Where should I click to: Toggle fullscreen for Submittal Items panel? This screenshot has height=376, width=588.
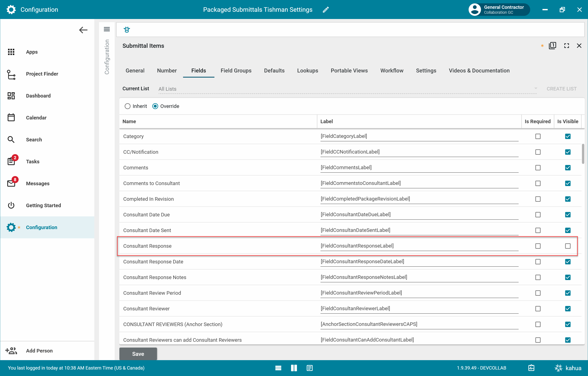click(x=566, y=46)
